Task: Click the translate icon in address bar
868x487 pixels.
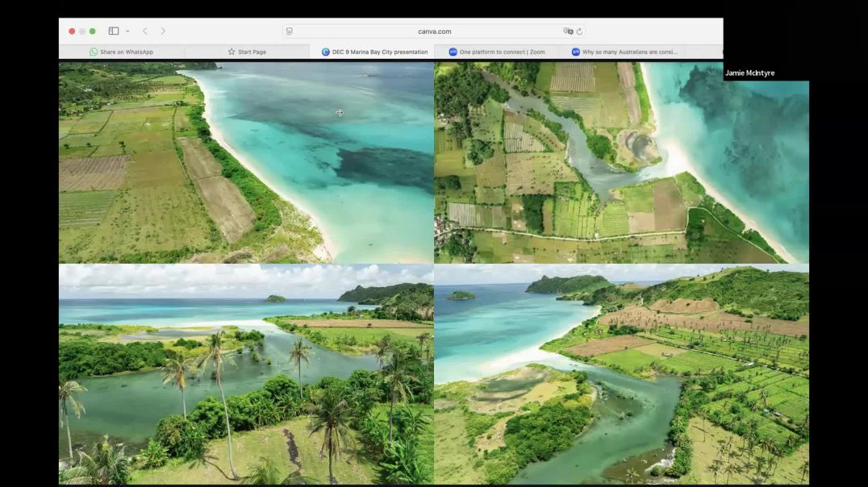Action: coord(568,31)
